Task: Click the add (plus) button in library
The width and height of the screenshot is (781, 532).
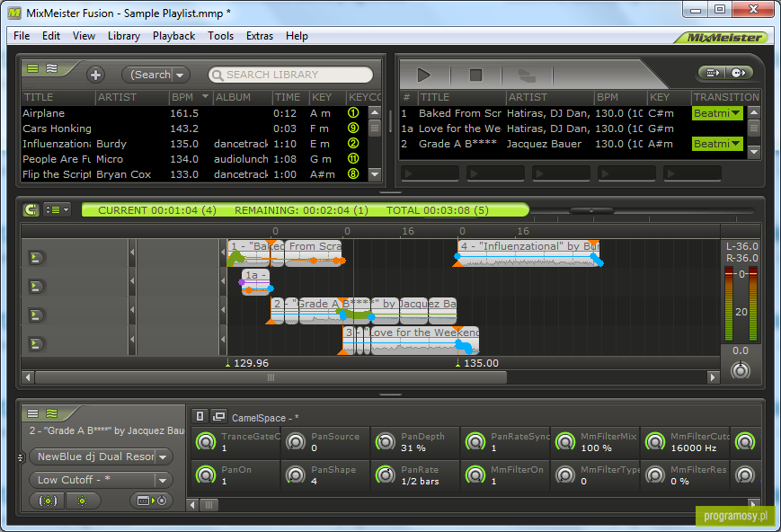Action: [95, 75]
